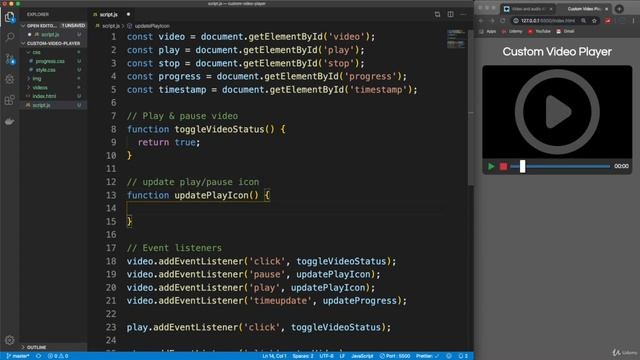Viewport: 640px width, 360px height.
Task: Click the red browser extension icon
Action: click(608, 20)
